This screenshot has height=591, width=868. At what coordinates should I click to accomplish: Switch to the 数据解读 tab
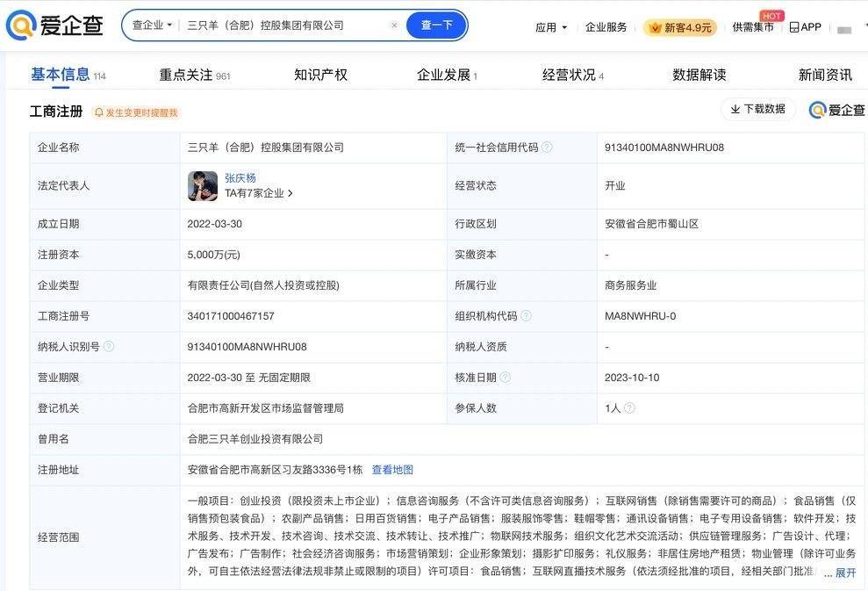point(699,75)
